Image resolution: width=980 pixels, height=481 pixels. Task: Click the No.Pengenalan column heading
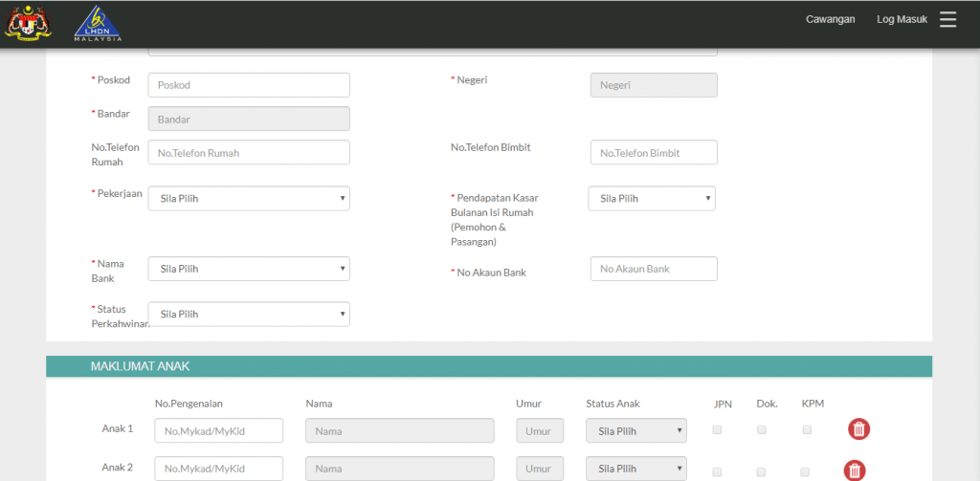click(x=189, y=404)
